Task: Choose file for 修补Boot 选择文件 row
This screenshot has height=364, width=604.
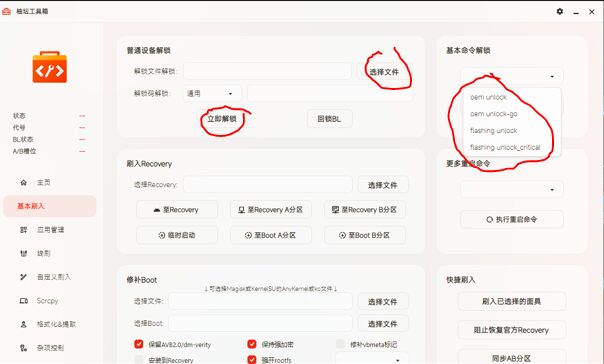Action: coord(383,302)
